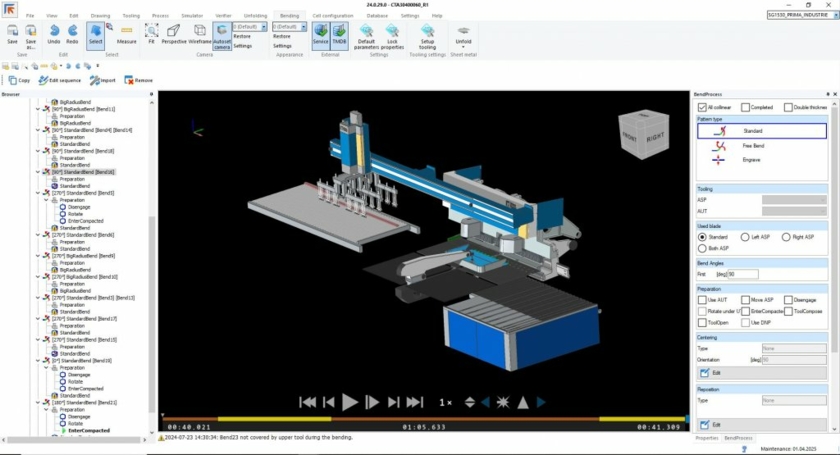Click the Edit sequence button
Viewport: 840px width, 455px height.
[x=60, y=80]
